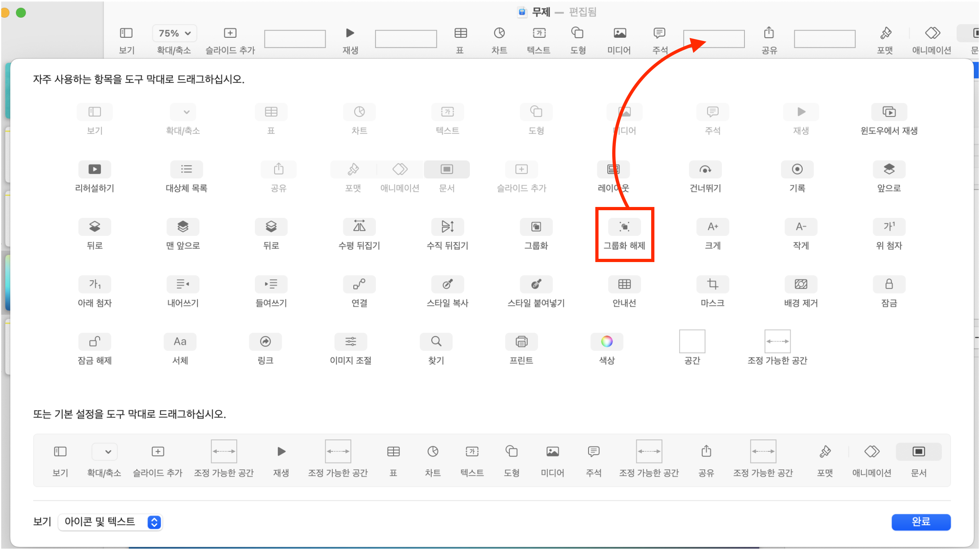
Task: Open the 75% zoom dropdown in toolbar
Action: pyautogui.click(x=174, y=33)
